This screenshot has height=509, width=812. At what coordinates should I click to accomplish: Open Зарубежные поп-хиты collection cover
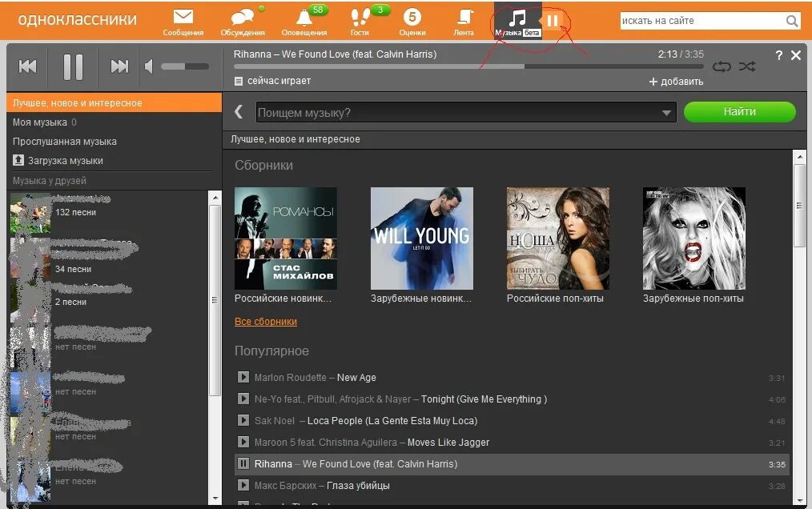click(x=694, y=238)
